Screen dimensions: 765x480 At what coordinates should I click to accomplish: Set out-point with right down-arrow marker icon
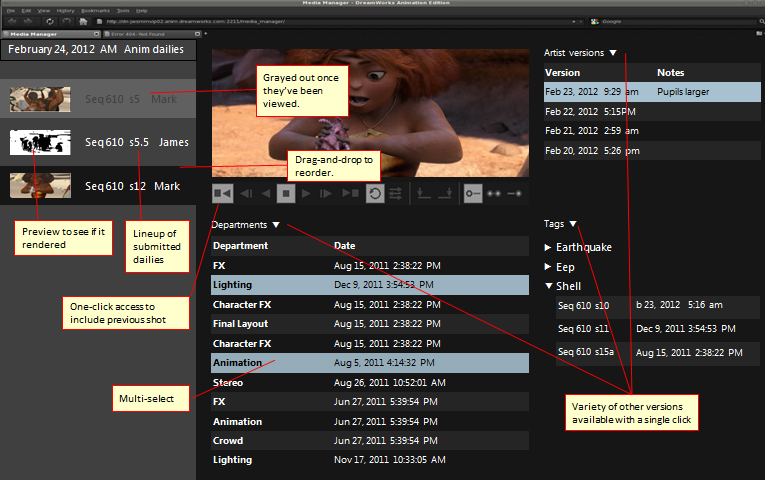click(445, 194)
